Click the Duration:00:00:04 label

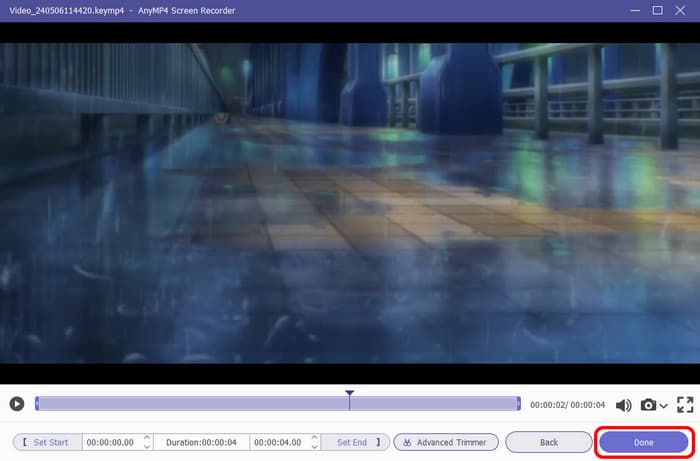pos(201,442)
